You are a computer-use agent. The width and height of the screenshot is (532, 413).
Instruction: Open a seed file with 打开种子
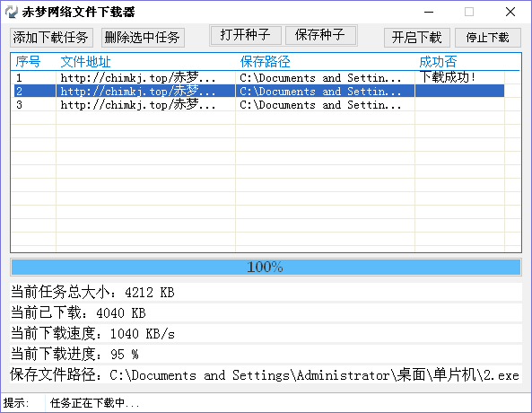pos(246,35)
